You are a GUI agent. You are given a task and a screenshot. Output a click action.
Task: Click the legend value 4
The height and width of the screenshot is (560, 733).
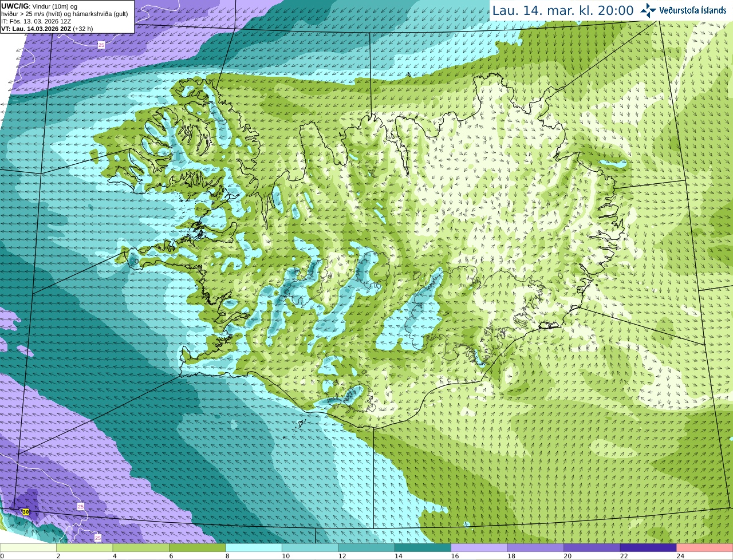[x=115, y=556]
